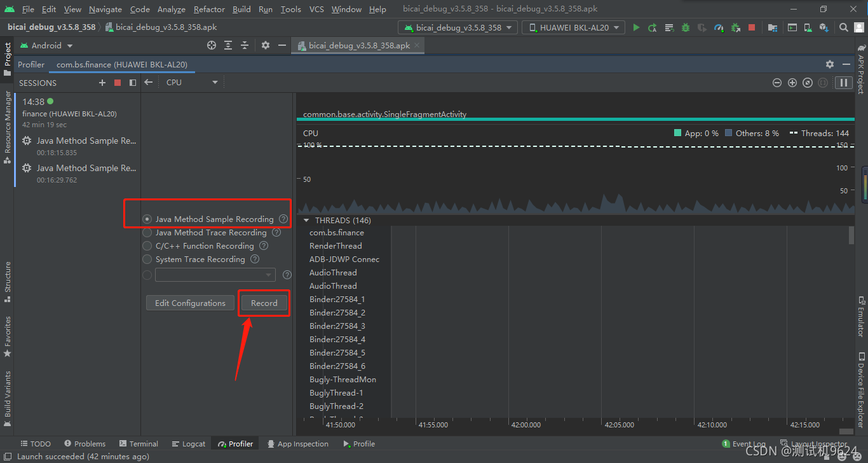Close the bicai_debug_v3.5.8_358.apk editor tab

pos(417,46)
